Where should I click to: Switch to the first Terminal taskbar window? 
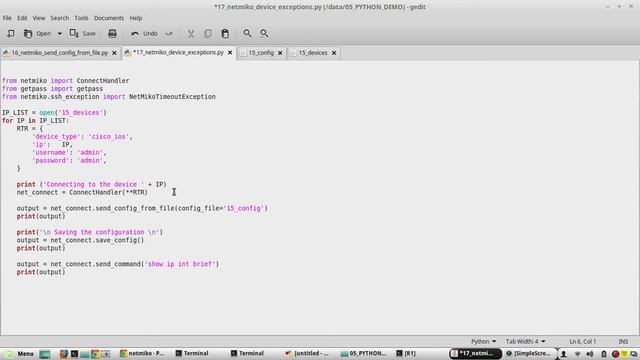coord(192,353)
